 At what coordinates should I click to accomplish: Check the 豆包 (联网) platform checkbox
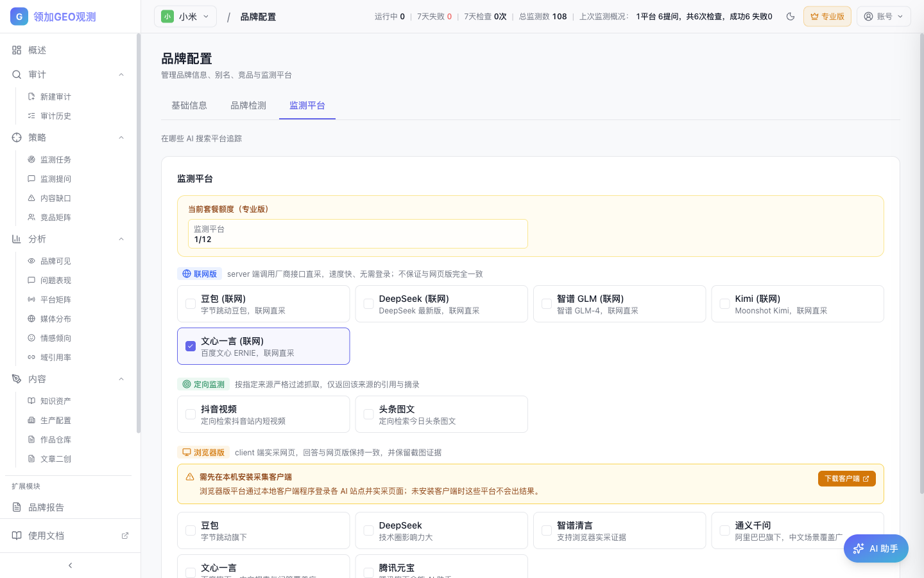coord(191,304)
